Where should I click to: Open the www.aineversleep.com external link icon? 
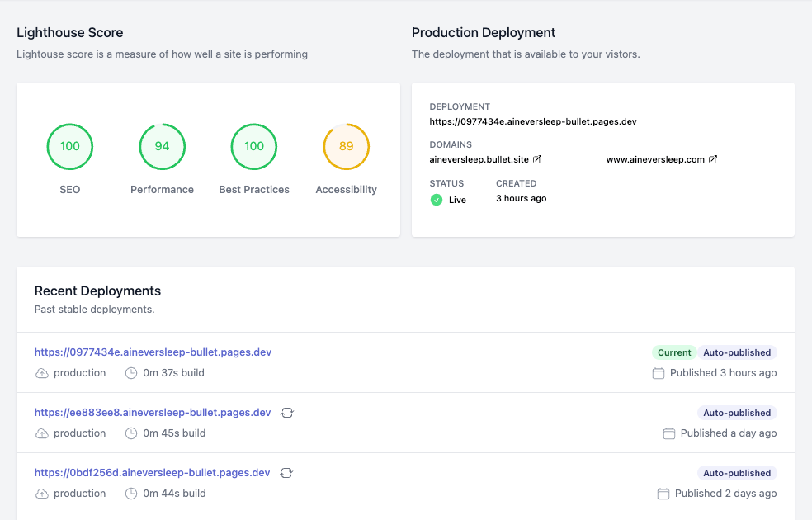click(713, 159)
